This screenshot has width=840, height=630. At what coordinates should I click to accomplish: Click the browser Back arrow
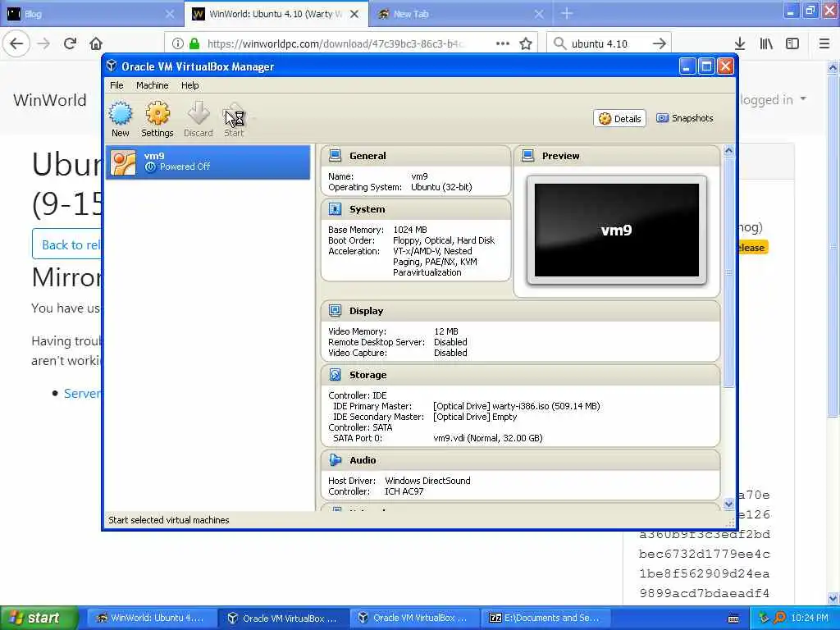pos(16,43)
